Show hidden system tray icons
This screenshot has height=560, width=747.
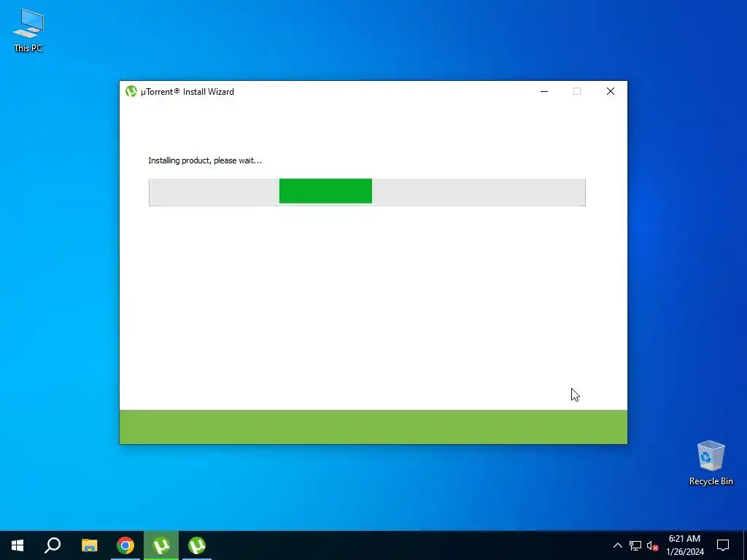(x=617, y=545)
